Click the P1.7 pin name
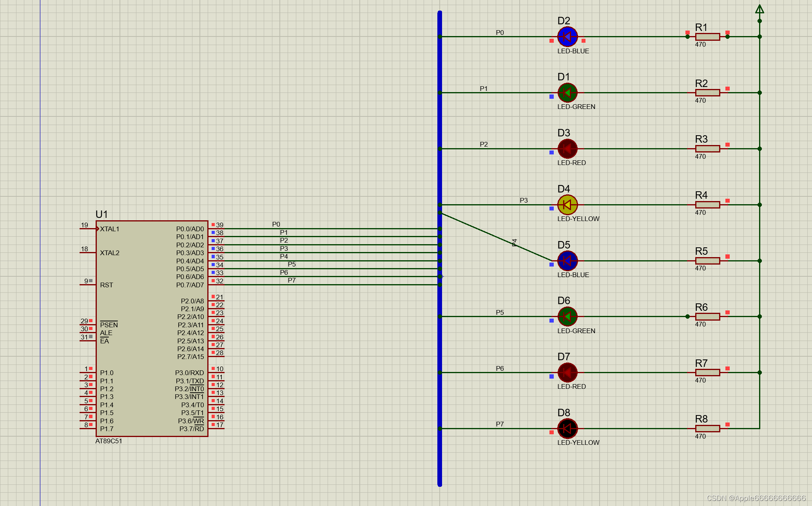The image size is (812, 506). pyautogui.click(x=107, y=429)
